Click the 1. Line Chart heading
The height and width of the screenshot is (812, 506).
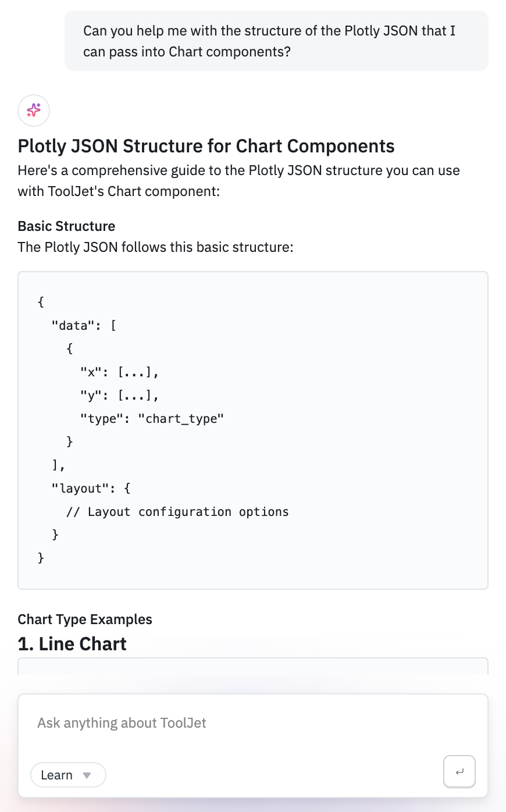click(72, 643)
